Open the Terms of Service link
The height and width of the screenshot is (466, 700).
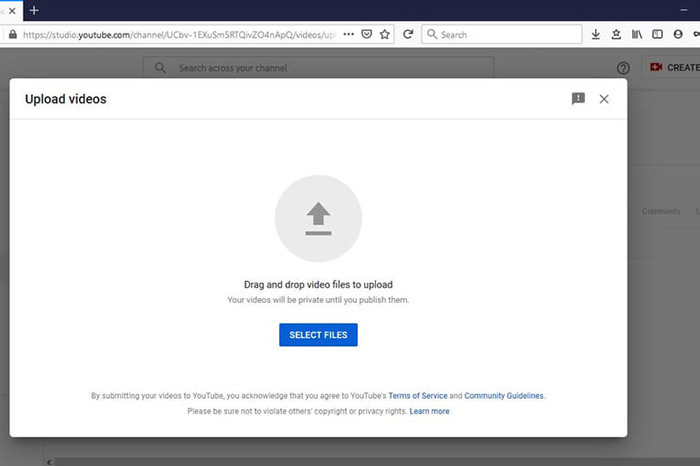tap(417, 395)
